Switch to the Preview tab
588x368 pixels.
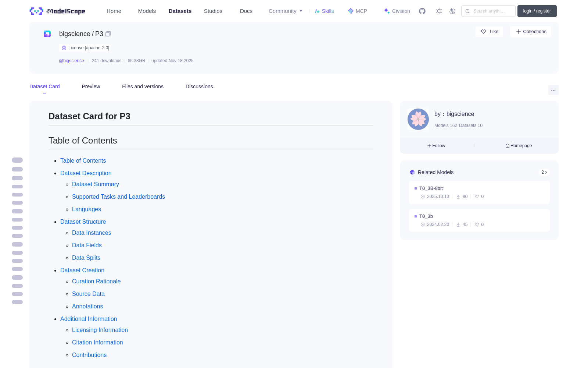(x=91, y=86)
